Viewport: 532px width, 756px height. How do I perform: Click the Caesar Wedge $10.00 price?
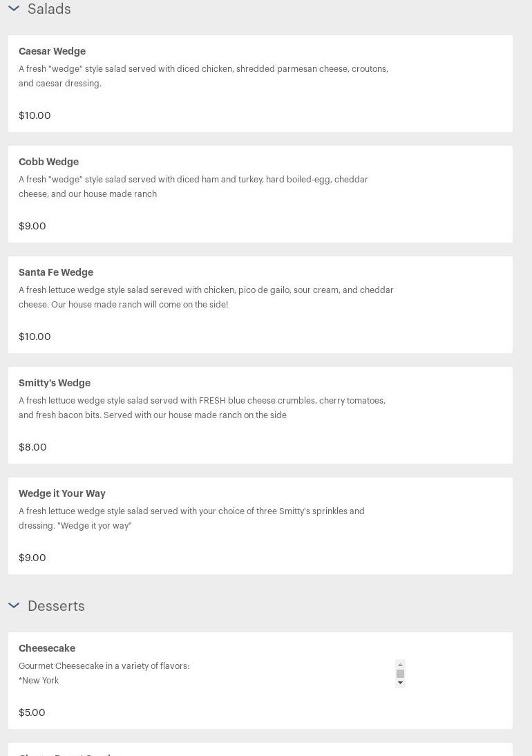[35, 115]
